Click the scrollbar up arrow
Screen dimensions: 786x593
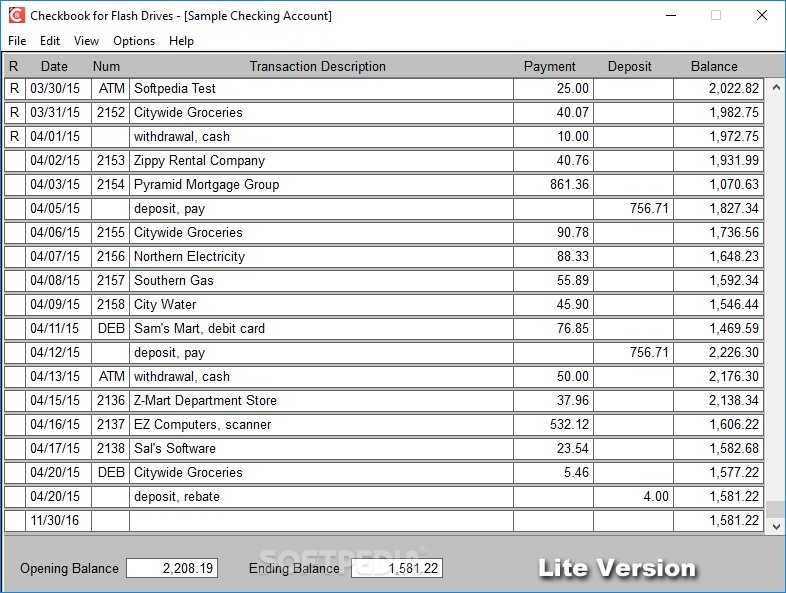click(776, 87)
